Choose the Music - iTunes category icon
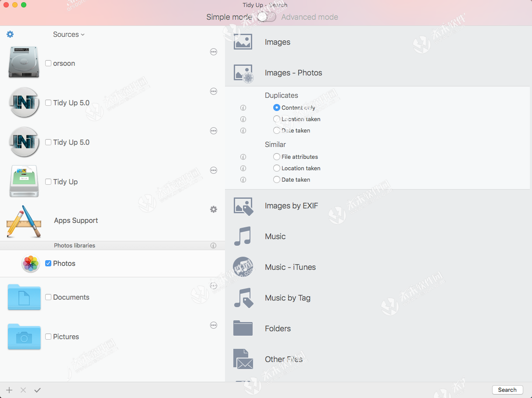Viewport: 532px width, 398px height. pyautogui.click(x=243, y=267)
